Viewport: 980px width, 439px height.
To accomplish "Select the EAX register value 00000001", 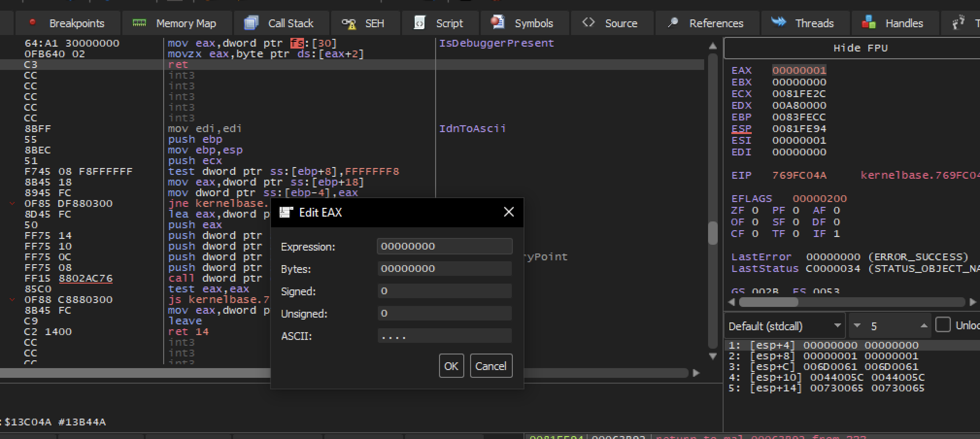I will pyautogui.click(x=799, y=70).
